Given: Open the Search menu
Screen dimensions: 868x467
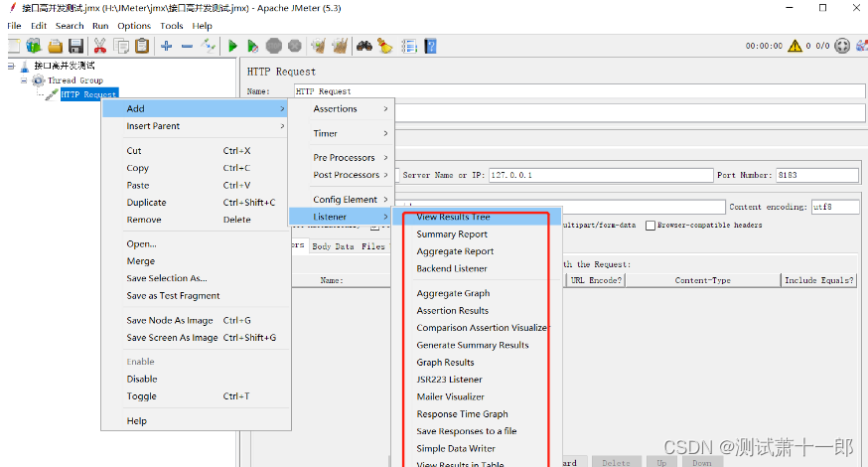Looking at the screenshot, I should coord(70,26).
